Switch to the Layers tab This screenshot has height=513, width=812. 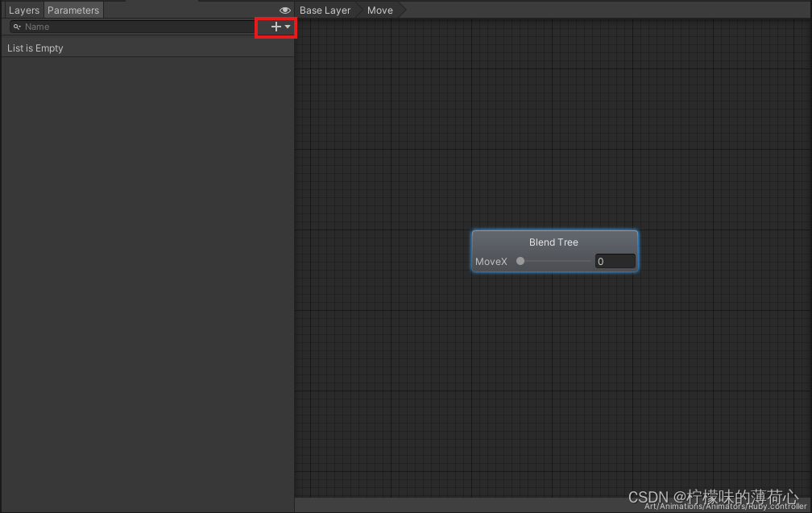point(23,10)
